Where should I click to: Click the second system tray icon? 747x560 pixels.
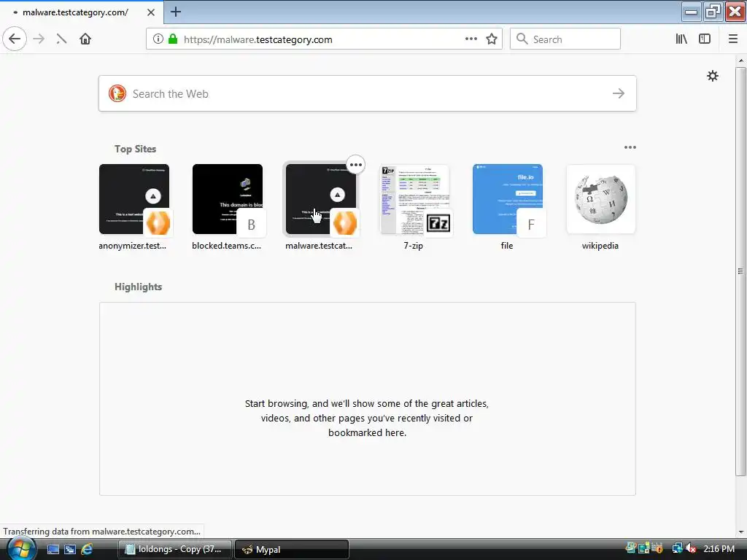click(x=644, y=548)
